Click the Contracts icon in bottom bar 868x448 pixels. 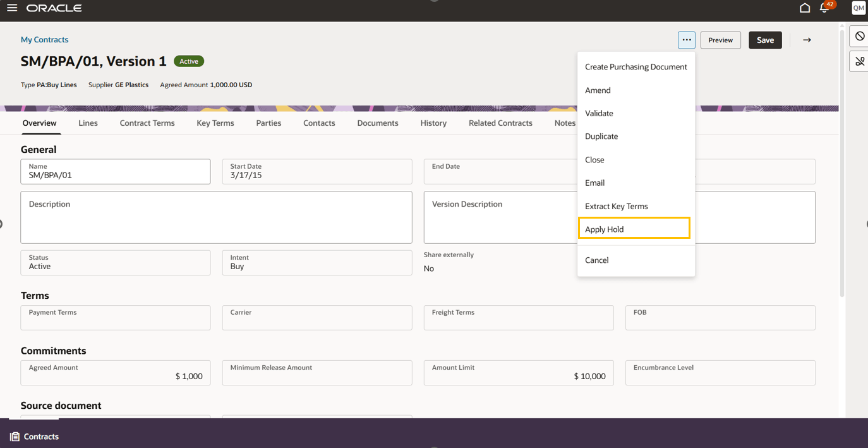tap(15, 437)
